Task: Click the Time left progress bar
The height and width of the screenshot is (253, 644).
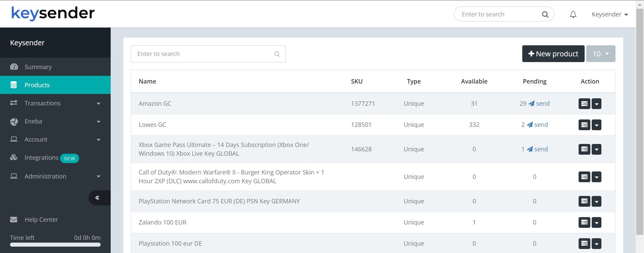Action: 55,245
